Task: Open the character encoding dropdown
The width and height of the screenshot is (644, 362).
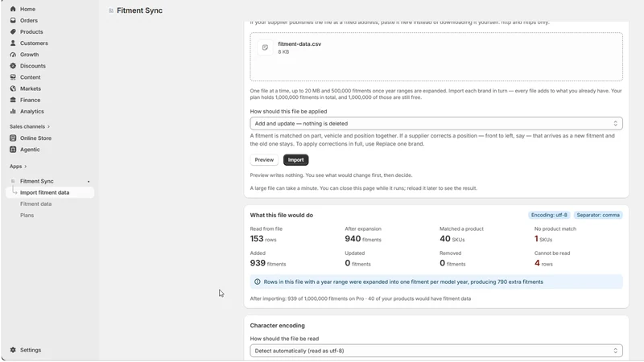Action: (x=436, y=351)
